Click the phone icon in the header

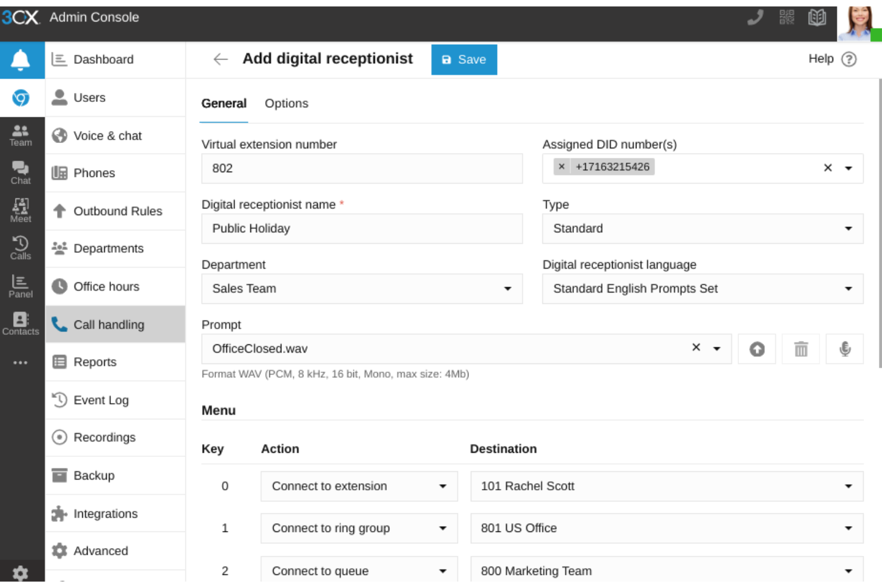755,17
